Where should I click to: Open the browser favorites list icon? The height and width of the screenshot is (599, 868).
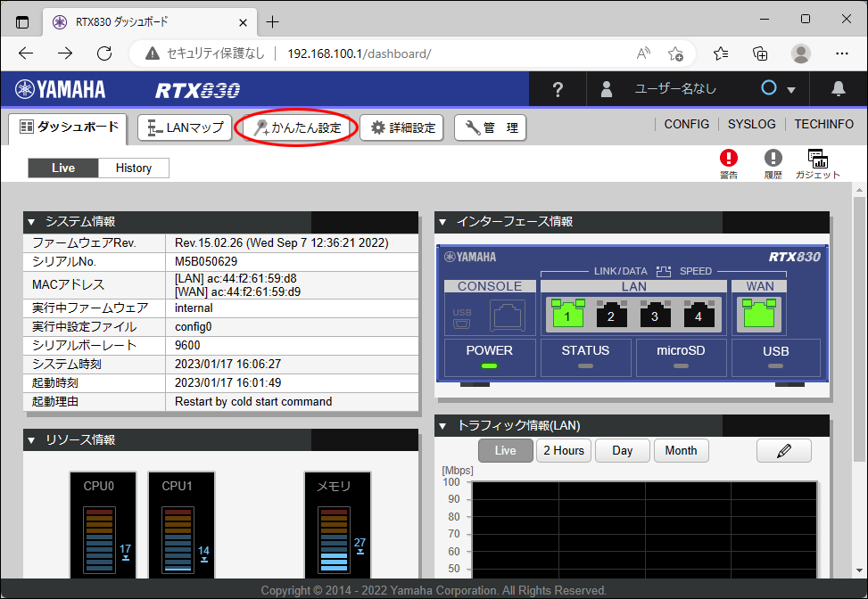point(721,53)
